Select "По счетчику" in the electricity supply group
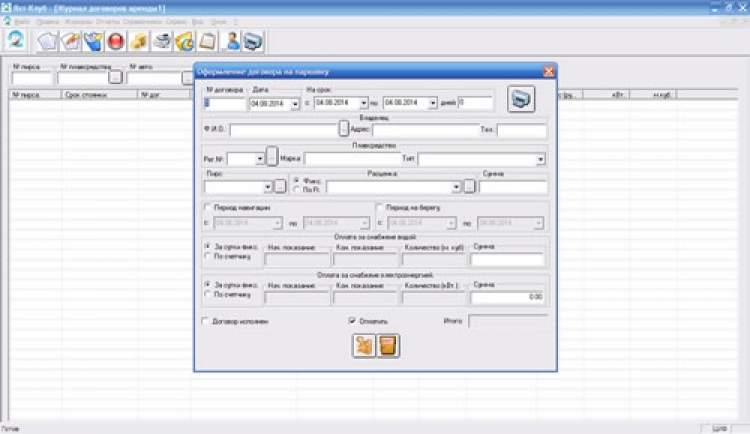This screenshot has height=434, width=750. (208, 294)
